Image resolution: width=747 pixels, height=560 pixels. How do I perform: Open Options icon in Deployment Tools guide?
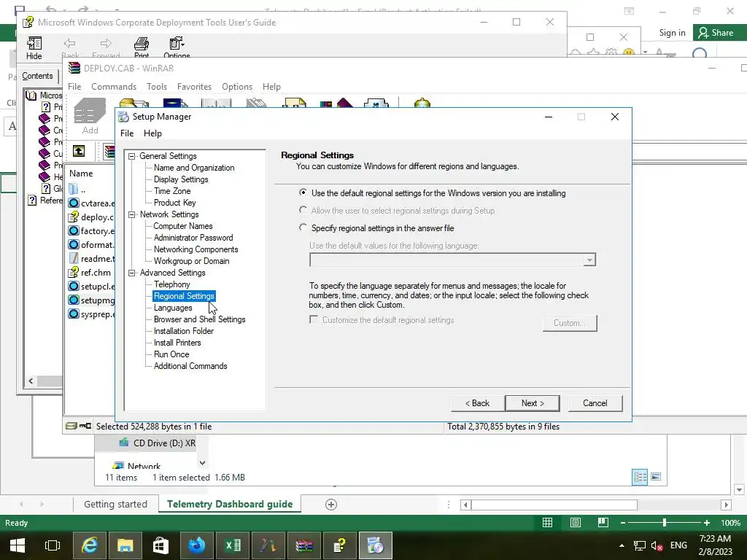(x=177, y=44)
